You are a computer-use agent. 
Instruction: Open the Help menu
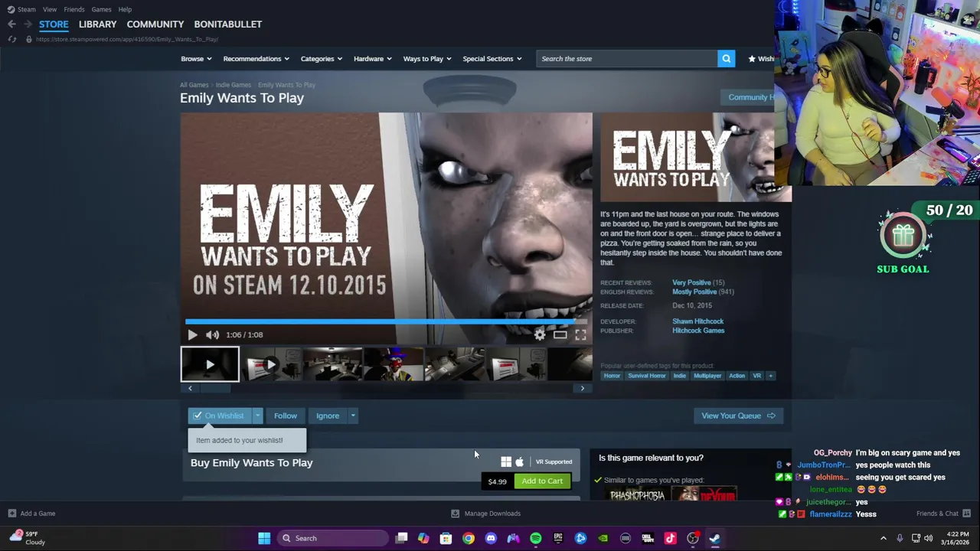[x=125, y=9]
